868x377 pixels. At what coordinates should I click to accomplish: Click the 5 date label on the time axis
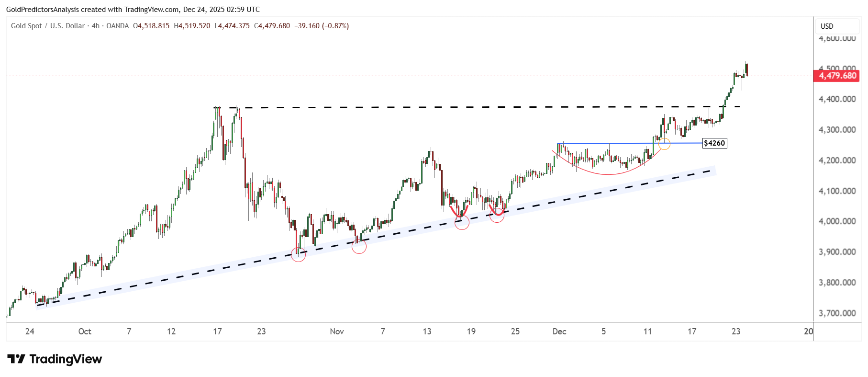click(x=604, y=331)
